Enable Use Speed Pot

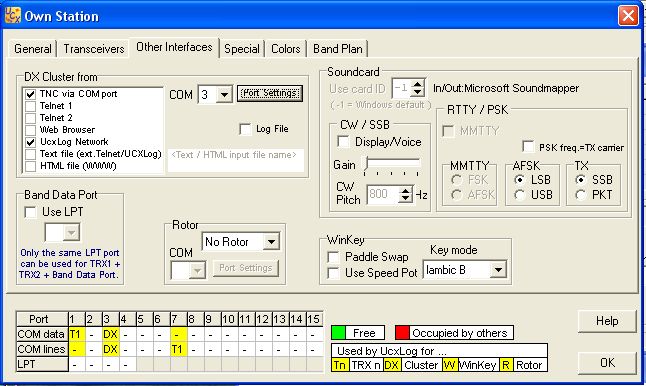tap(333, 273)
